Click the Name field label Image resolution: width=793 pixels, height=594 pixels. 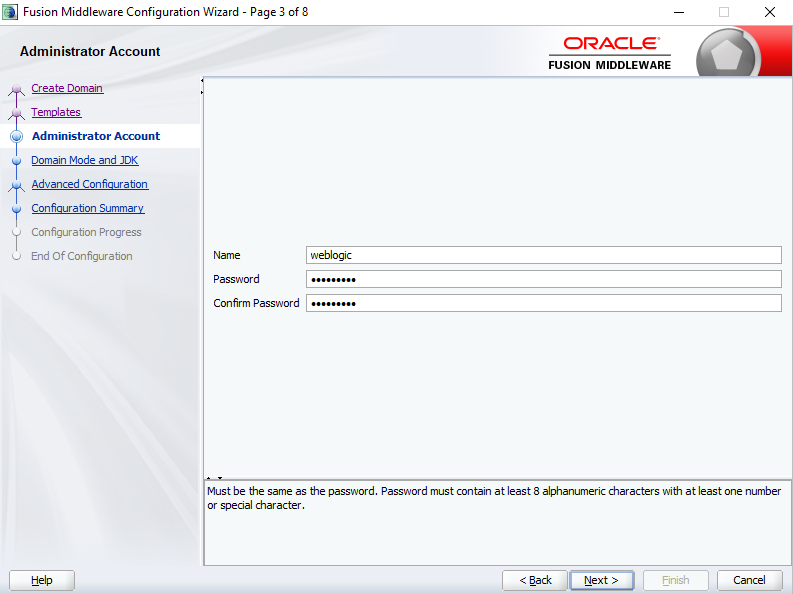pyautogui.click(x=227, y=255)
